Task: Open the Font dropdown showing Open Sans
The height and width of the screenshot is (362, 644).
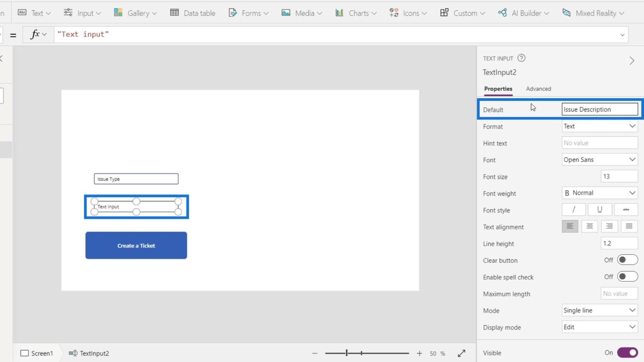Action: tap(600, 160)
